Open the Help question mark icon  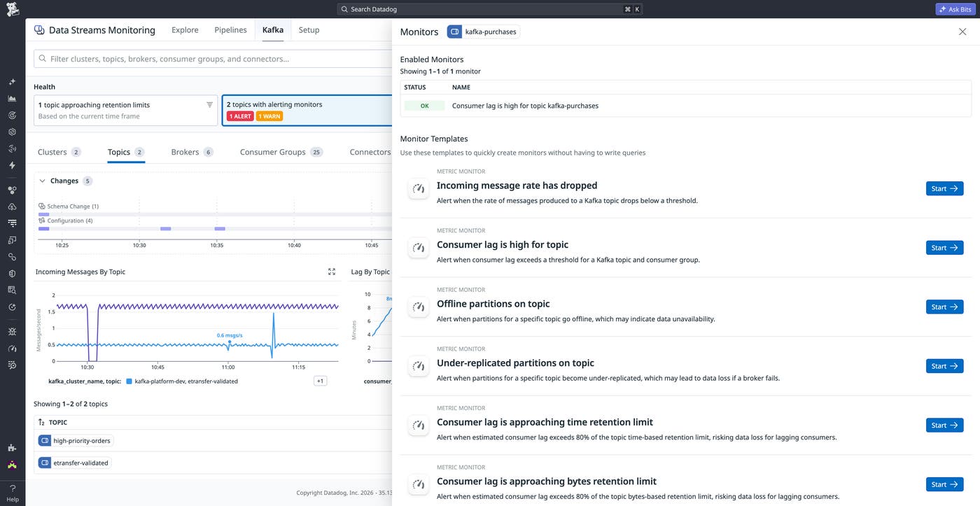pyautogui.click(x=12, y=489)
